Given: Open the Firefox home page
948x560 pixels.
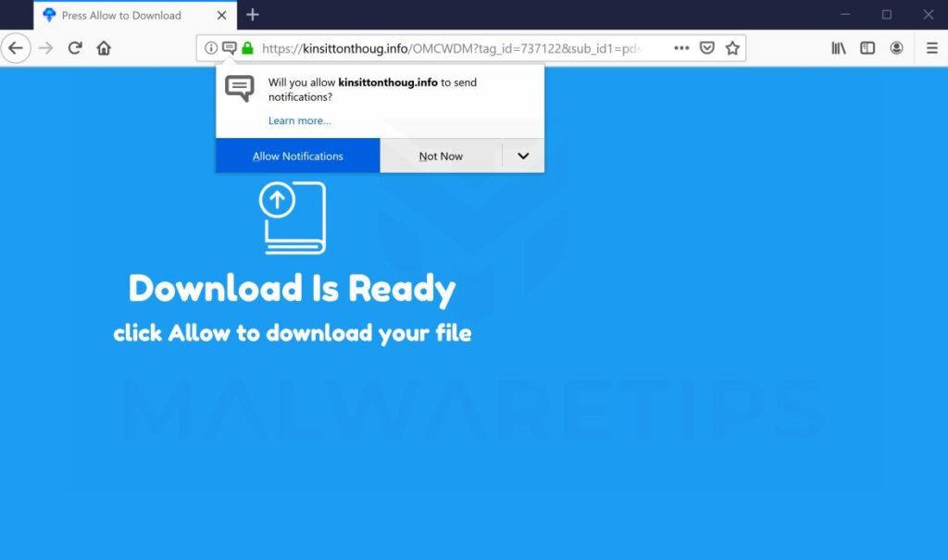Looking at the screenshot, I should [x=104, y=47].
